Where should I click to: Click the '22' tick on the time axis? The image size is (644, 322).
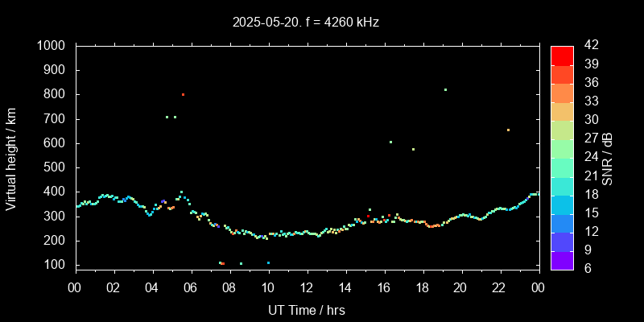(x=498, y=287)
